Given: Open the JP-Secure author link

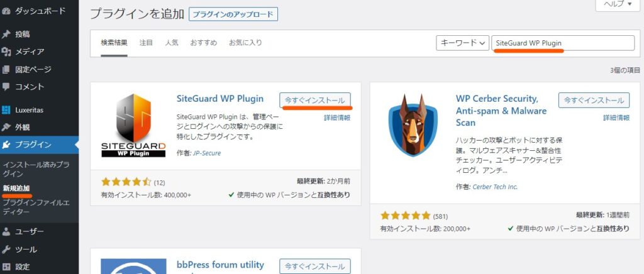Looking at the screenshot, I should point(207,153).
